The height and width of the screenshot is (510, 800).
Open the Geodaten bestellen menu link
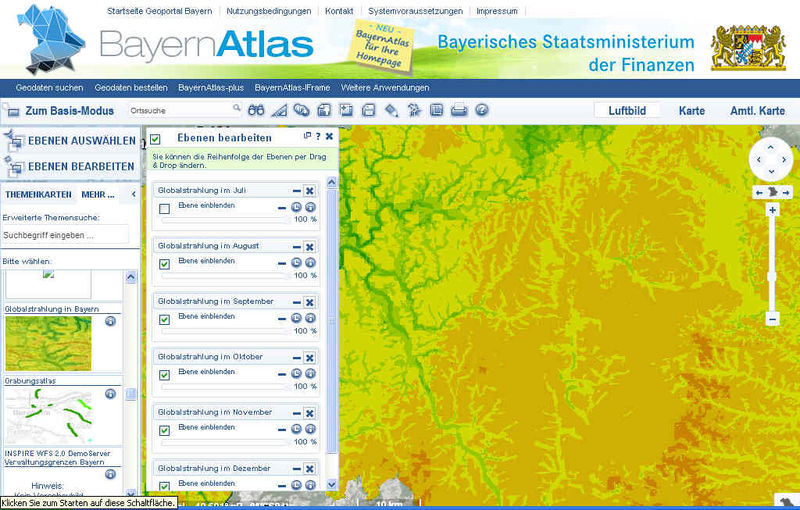[130, 87]
